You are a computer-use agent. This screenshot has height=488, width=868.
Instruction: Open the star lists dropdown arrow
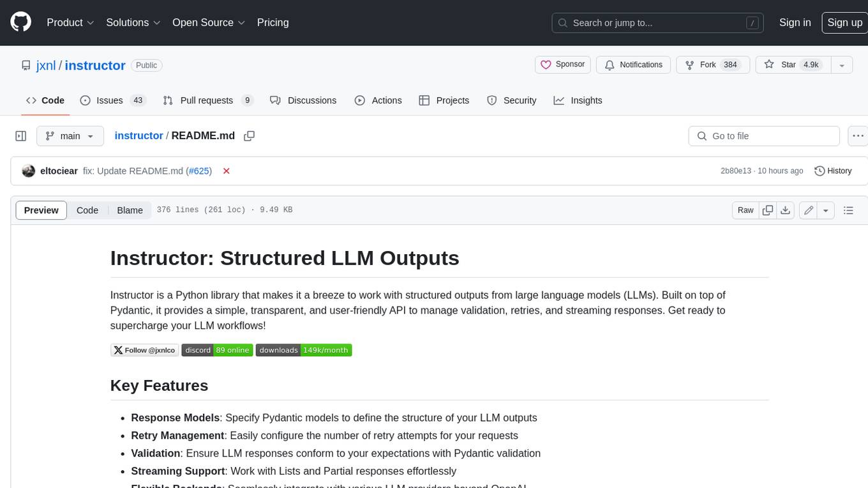841,65
